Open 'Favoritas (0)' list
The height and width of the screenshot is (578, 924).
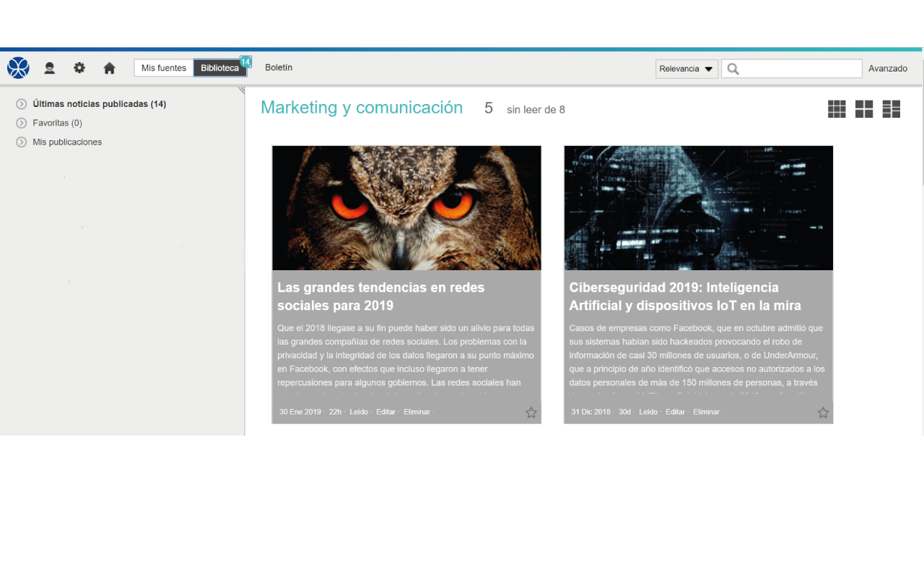(58, 123)
